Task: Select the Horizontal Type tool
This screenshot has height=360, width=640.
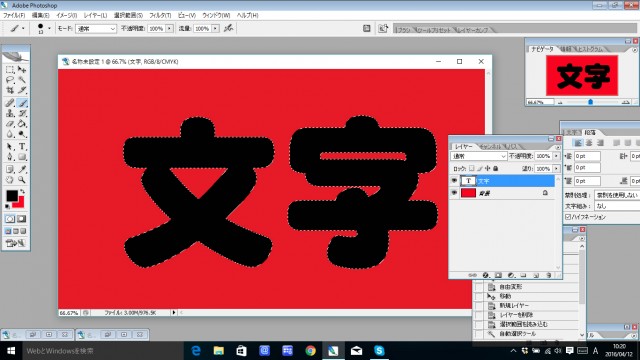Action: click(22, 146)
